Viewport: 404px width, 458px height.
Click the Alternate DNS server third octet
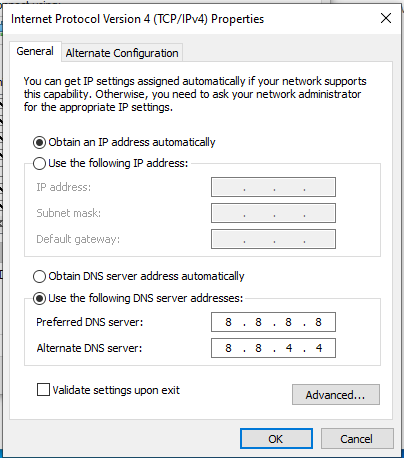click(x=289, y=348)
